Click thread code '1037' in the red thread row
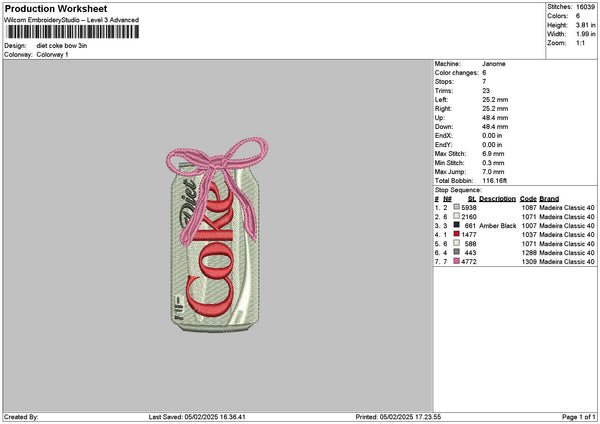Screen dimensions: 600x424 point(529,235)
